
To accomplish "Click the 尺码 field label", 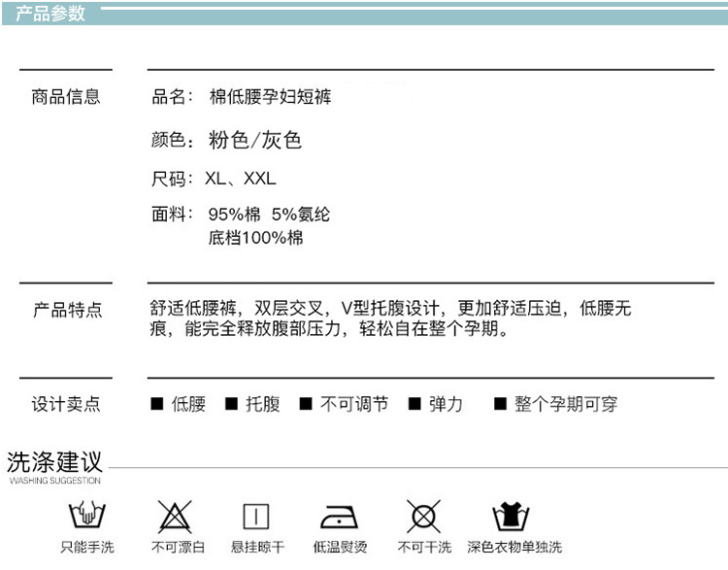I will click(172, 179).
